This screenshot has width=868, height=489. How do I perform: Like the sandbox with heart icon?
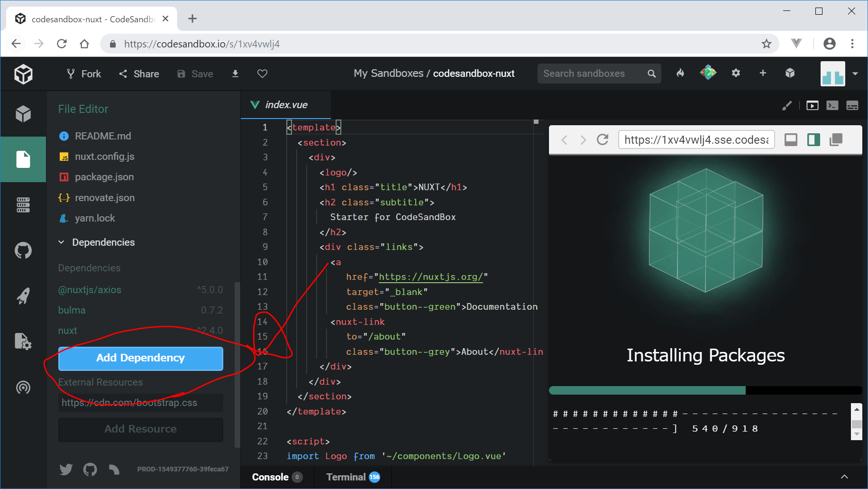(262, 74)
